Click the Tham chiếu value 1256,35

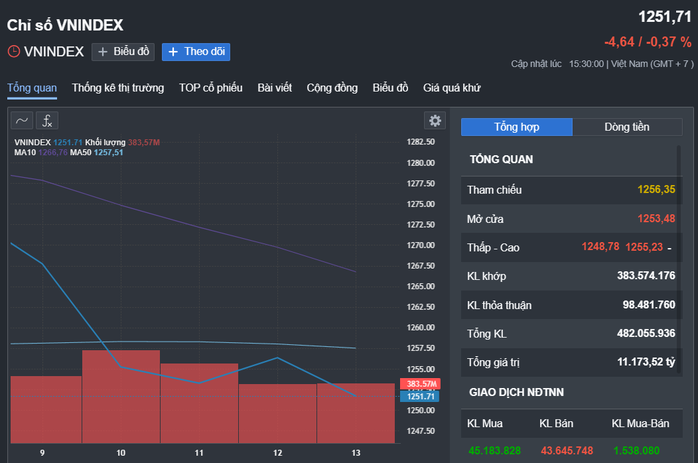[656, 190]
